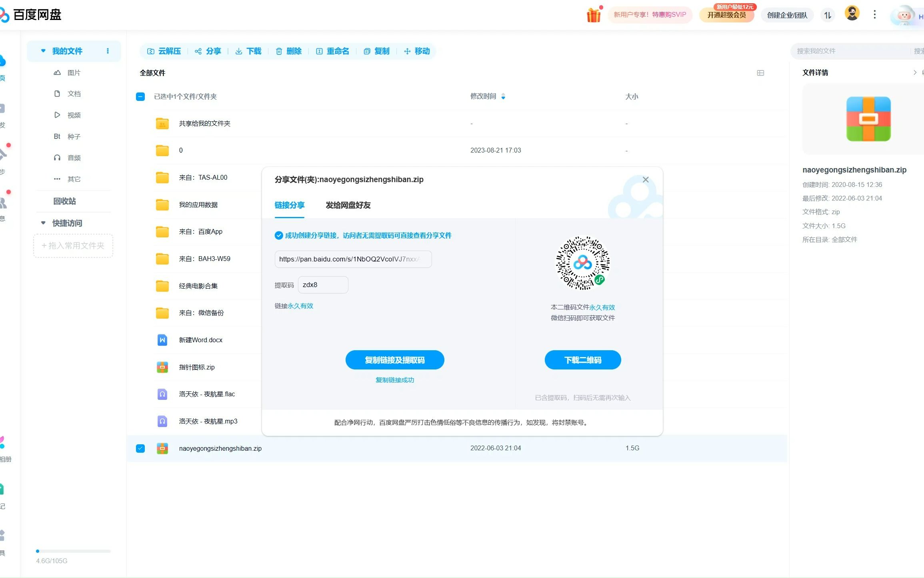Image resolution: width=924 pixels, height=578 pixels.
Task: Click Download QR Code button
Action: point(583,360)
